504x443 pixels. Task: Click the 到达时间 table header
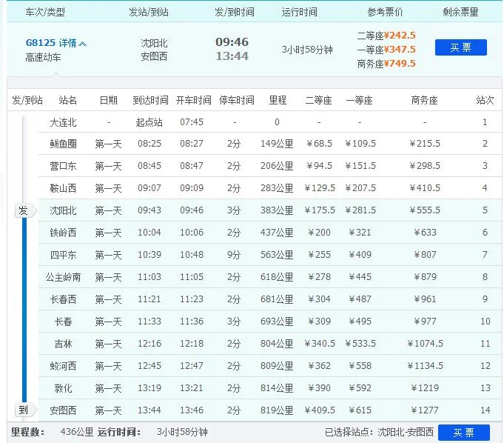coord(150,100)
